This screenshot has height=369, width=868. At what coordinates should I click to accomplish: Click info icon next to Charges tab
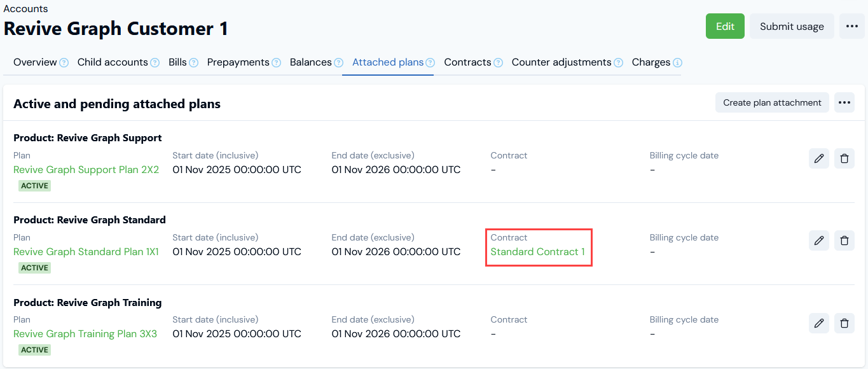[678, 63]
